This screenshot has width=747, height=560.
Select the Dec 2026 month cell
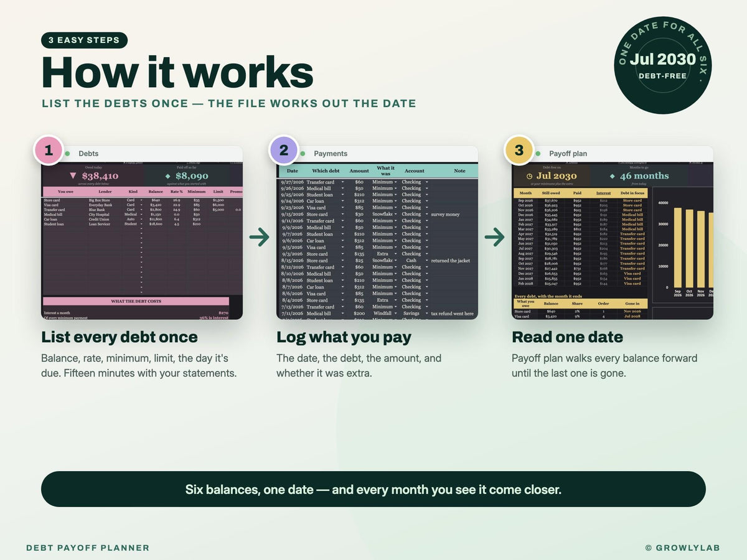tap(525, 215)
